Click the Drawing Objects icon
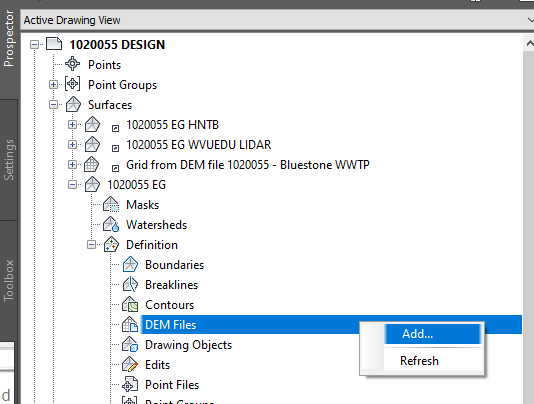Screen dimensions: 534x404 pyautogui.click(x=130, y=344)
